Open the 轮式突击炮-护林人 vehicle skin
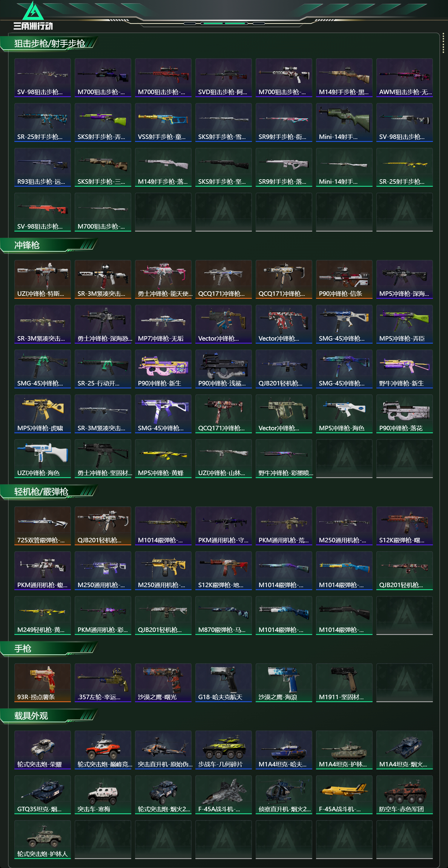The width and height of the screenshot is (448, 868). pyautogui.click(x=42, y=839)
